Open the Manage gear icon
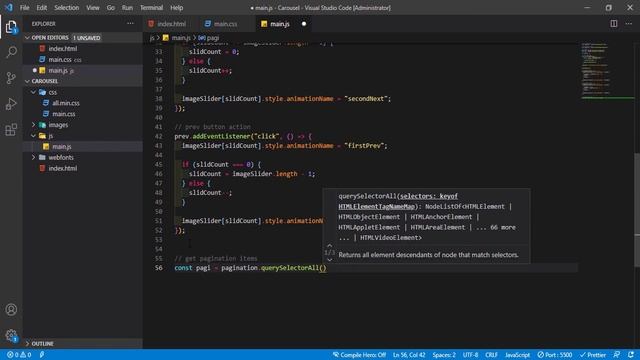Screen dimensions: 640x360 point(11,336)
